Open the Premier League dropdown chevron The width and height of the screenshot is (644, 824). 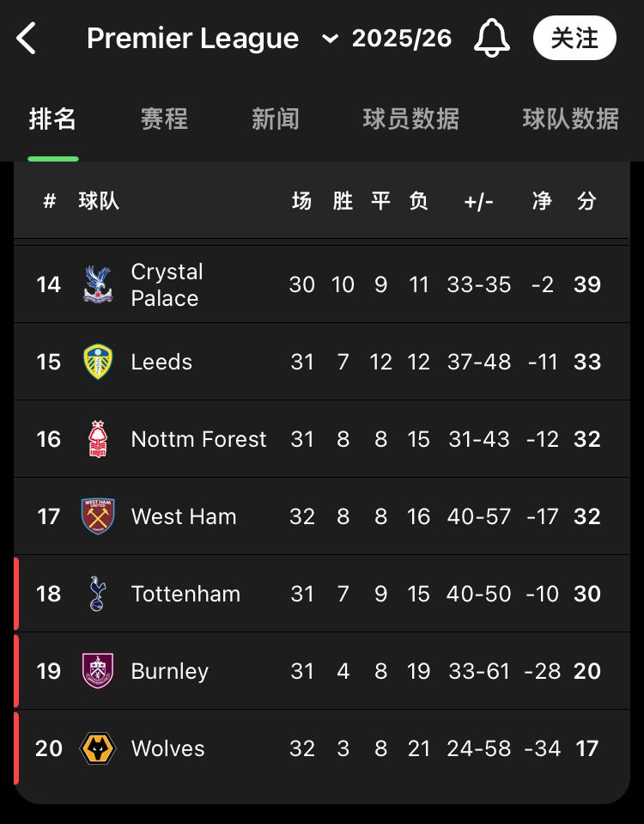(330, 40)
